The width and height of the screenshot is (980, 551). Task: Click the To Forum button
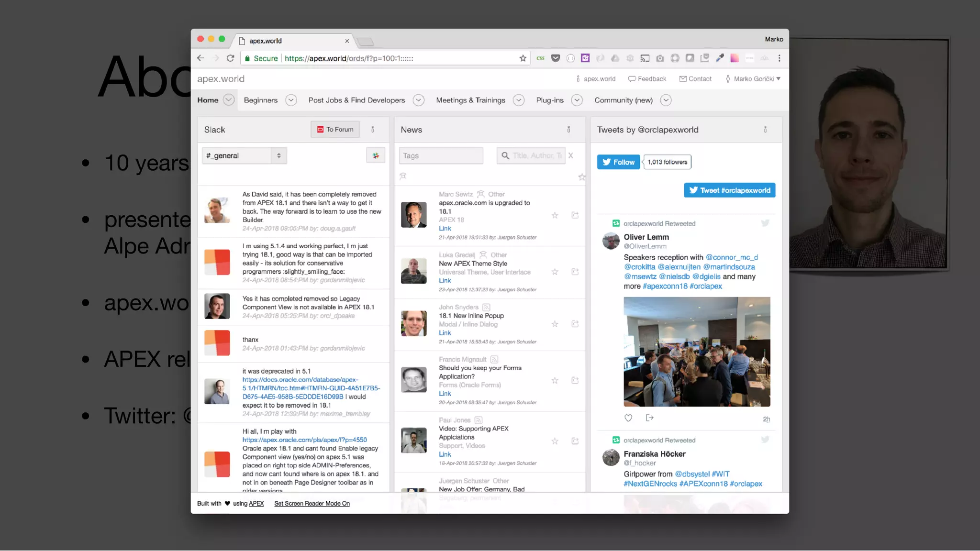click(x=335, y=130)
